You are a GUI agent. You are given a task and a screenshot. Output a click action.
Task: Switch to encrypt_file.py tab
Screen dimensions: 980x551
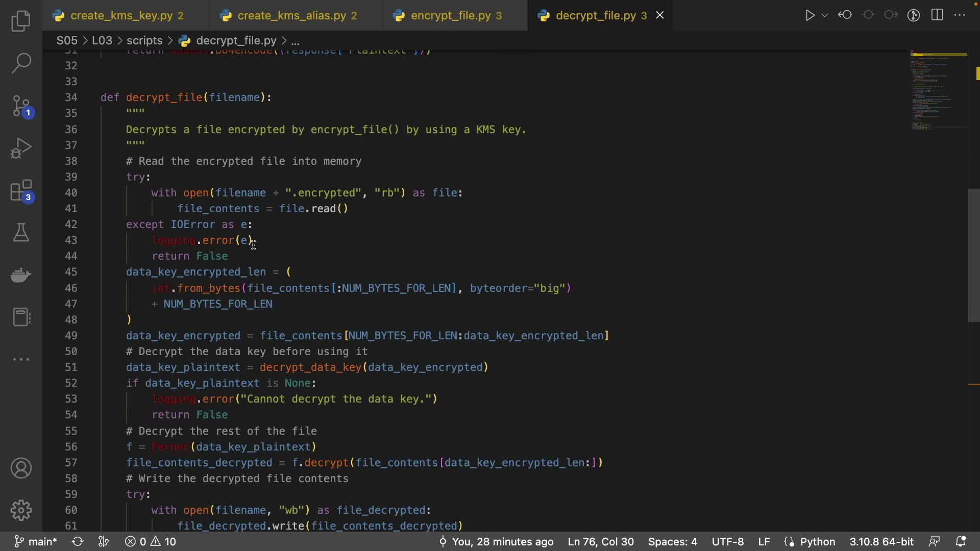click(x=450, y=16)
